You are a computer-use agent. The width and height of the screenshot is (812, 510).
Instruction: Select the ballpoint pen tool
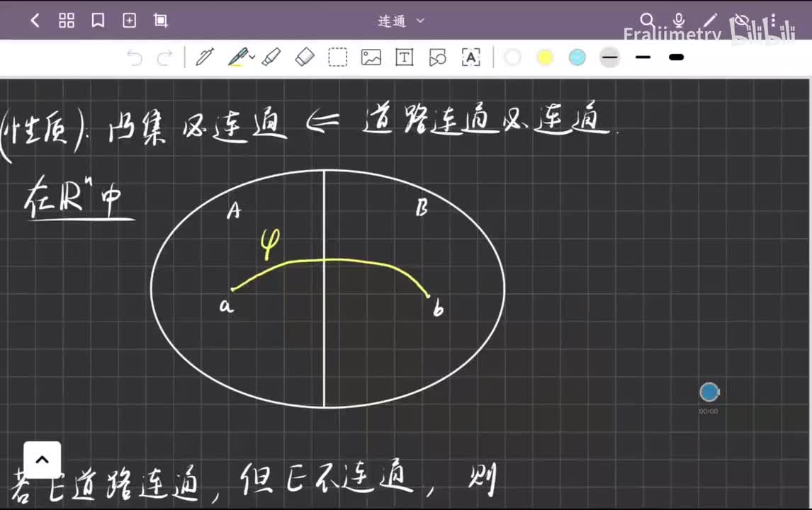(237, 57)
